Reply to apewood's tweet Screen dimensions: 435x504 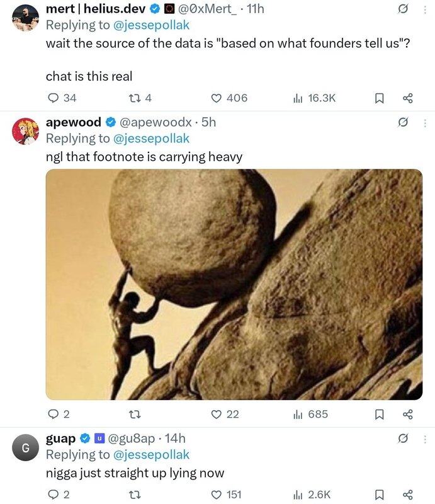[x=54, y=414]
